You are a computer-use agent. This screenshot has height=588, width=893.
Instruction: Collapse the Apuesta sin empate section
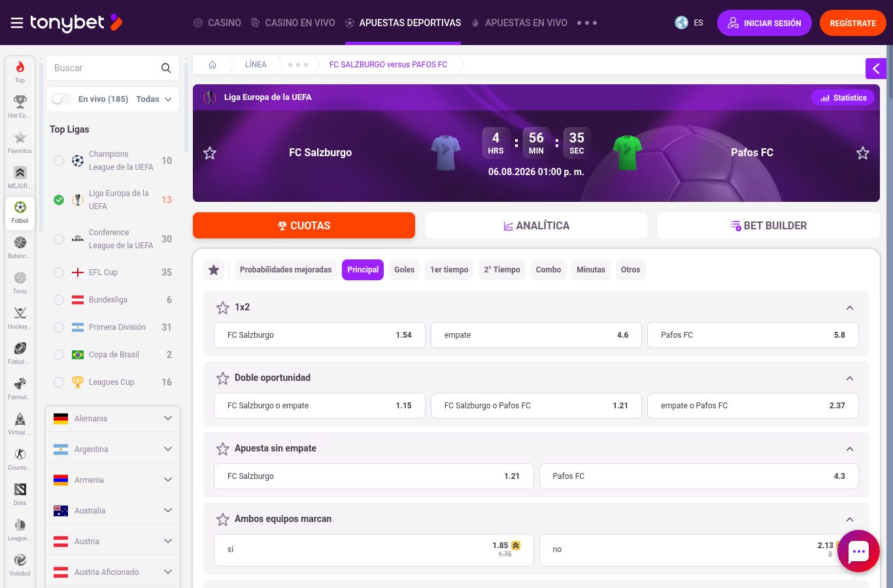click(x=850, y=449)
